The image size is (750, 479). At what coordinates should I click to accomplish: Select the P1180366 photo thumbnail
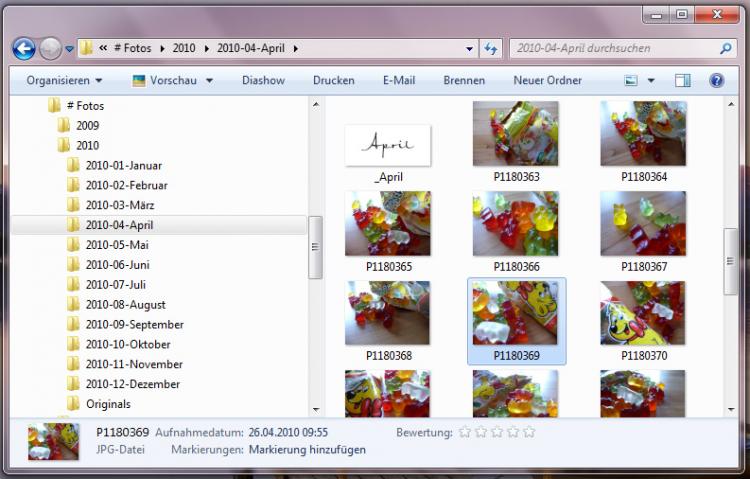pyautogui.click(x=515, y=224)
